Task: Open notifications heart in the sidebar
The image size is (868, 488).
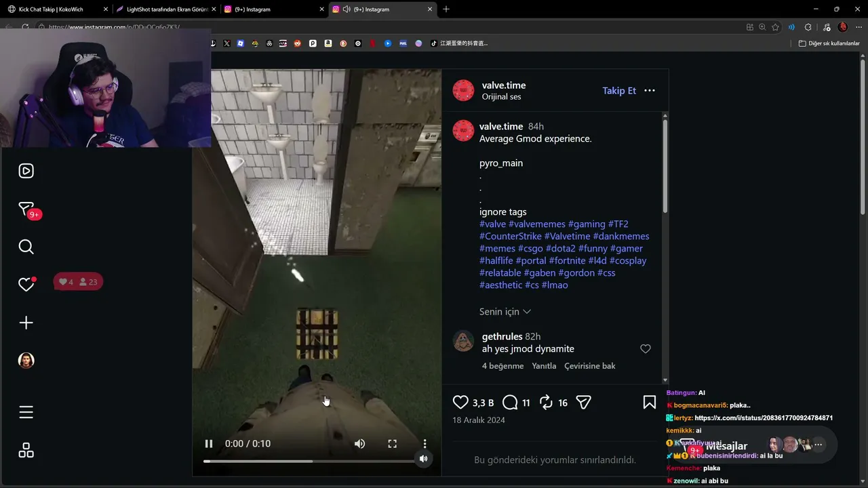Action: click(26, 285)
